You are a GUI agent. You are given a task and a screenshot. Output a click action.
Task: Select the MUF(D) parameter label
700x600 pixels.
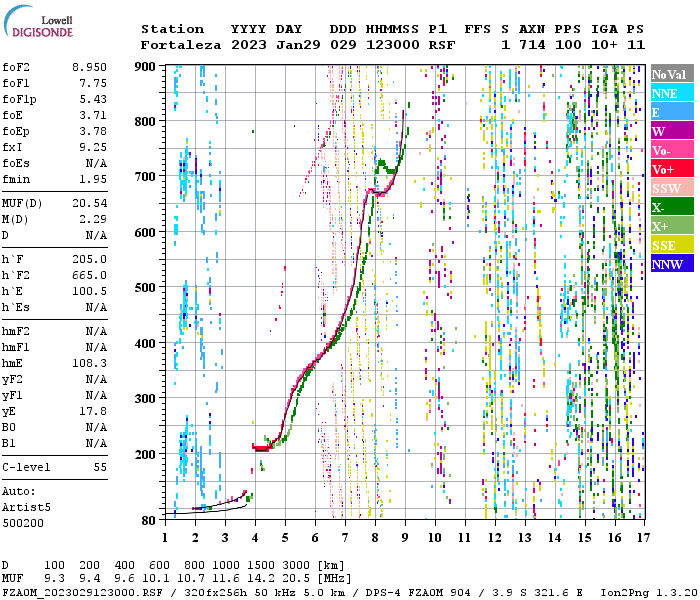click(x=21, y=203)
